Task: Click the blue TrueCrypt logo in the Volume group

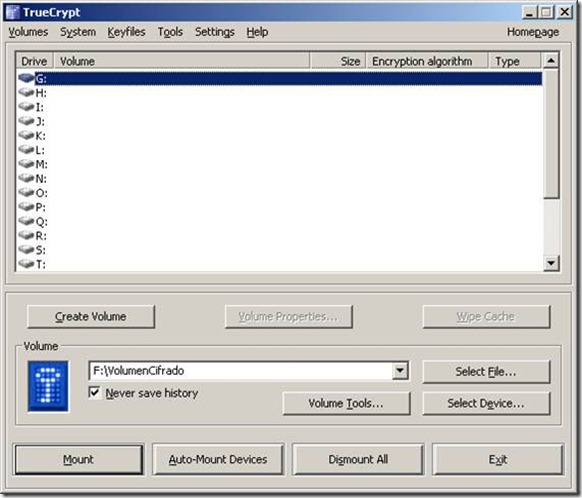Action: (48, 386)
